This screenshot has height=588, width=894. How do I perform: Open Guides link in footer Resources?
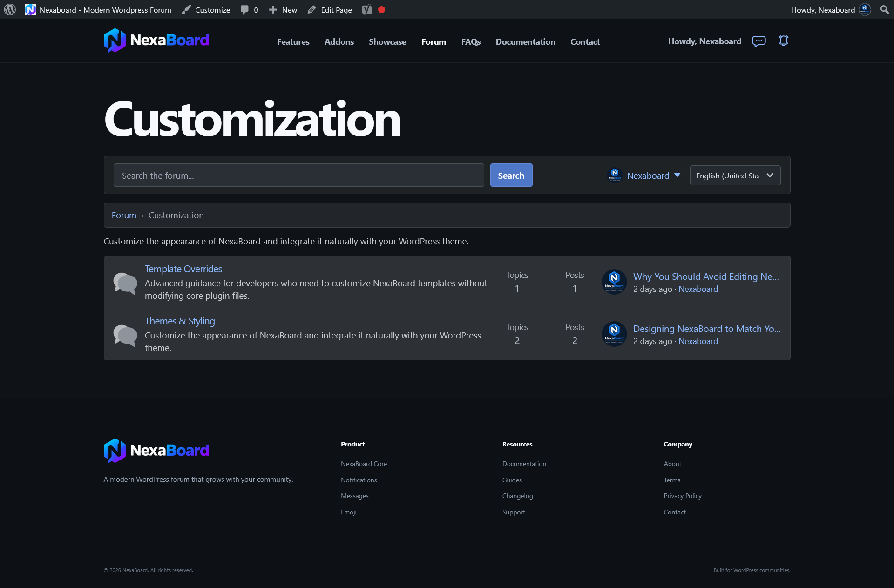tap(512, 480)
